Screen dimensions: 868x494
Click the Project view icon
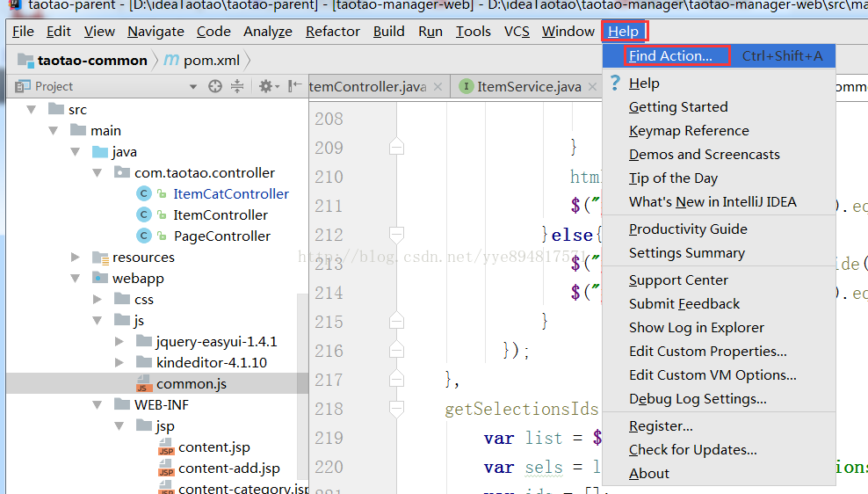point(23,86)
